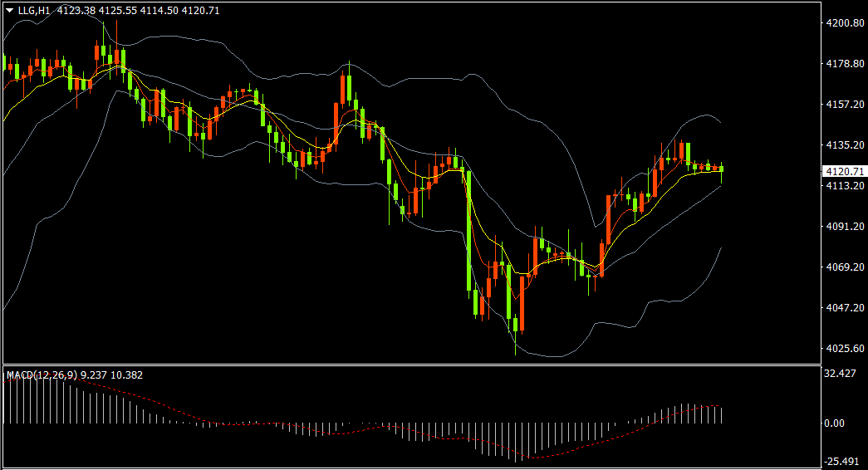The image size is (868, 470).
Task: Select the MACD values 9.237 10.382
Action: click(112, 375)
